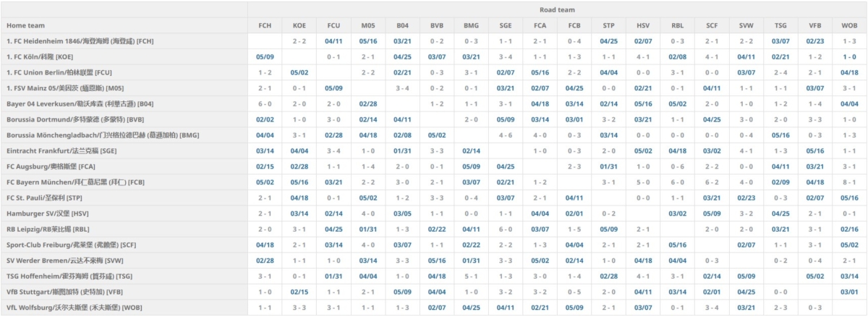
Task: Open the Köln vs WOB 1-0 result
Action: 849,56
